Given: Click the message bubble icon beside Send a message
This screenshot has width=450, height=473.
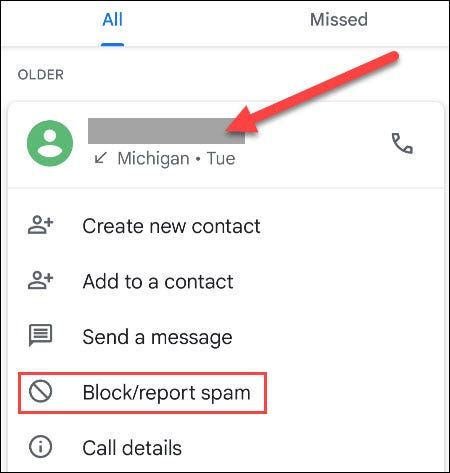Looking at the screenshot, I should pyautogui.click(x=40, y=335).
